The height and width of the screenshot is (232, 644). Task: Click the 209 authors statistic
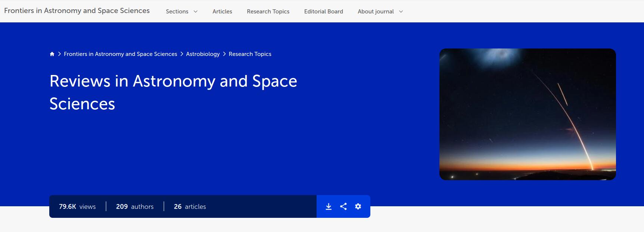[135, 207]
